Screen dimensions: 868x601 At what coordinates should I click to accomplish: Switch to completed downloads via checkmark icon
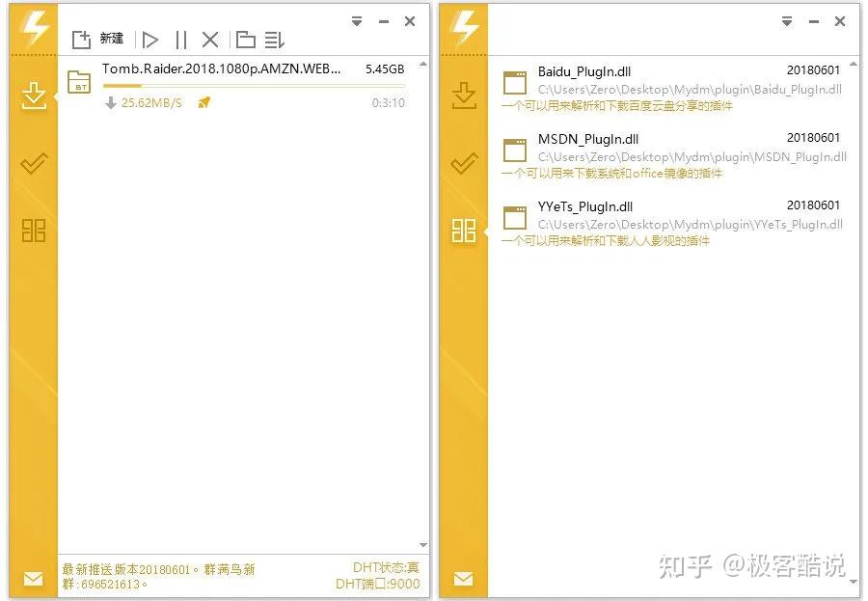click(x=34, y=163)
